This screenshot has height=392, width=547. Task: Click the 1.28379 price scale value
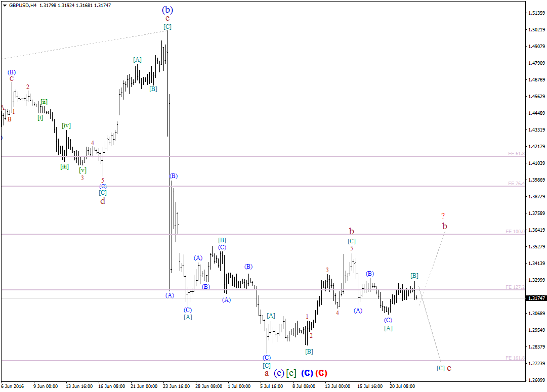(x=536, y=346)
